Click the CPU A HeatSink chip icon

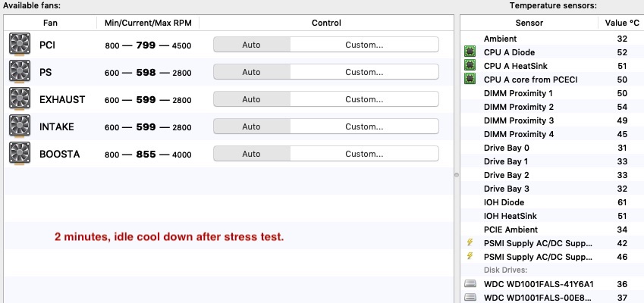tap(470, 66)
